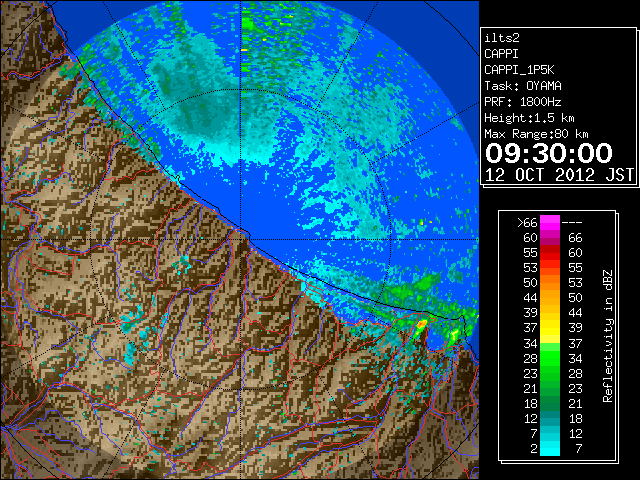Click the red 55–60 dBZ color swatch
The image size is (640, 480).
[550, 253]
